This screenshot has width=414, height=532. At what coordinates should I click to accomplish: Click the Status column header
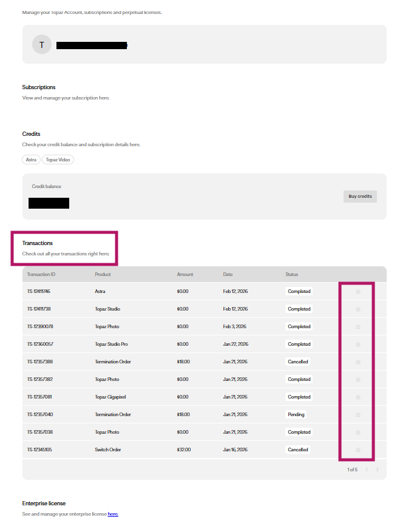point(292,274)
